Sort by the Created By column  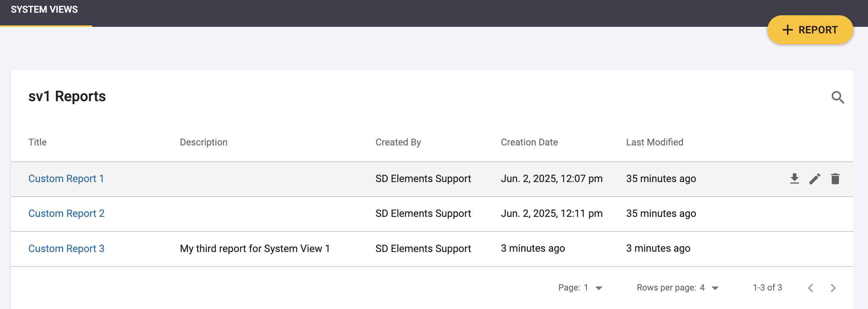point(398,142)
